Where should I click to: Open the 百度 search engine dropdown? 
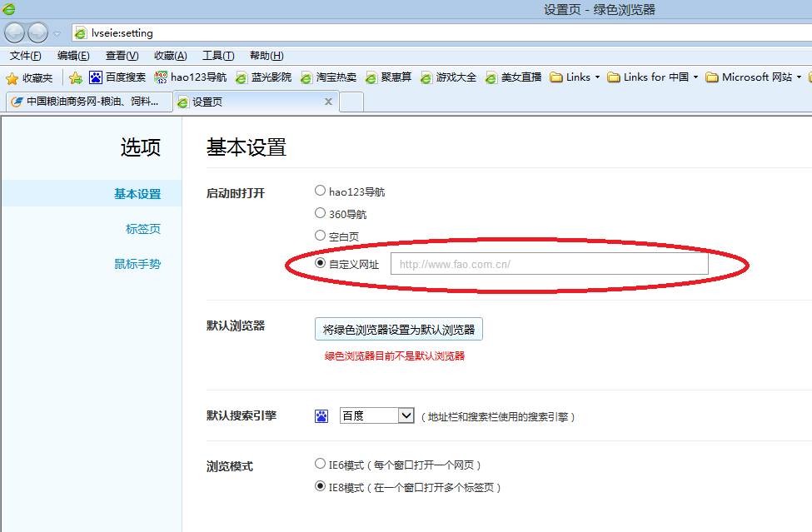tap(377, 415)
